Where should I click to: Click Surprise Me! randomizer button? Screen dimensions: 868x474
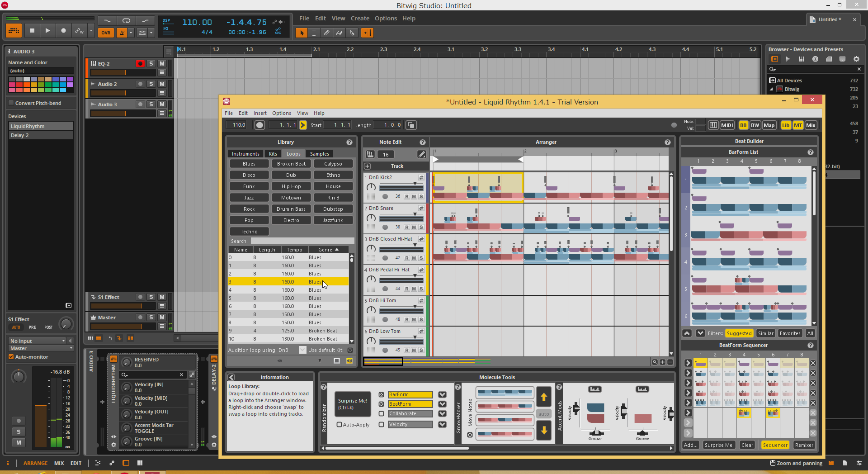[353, 404]
